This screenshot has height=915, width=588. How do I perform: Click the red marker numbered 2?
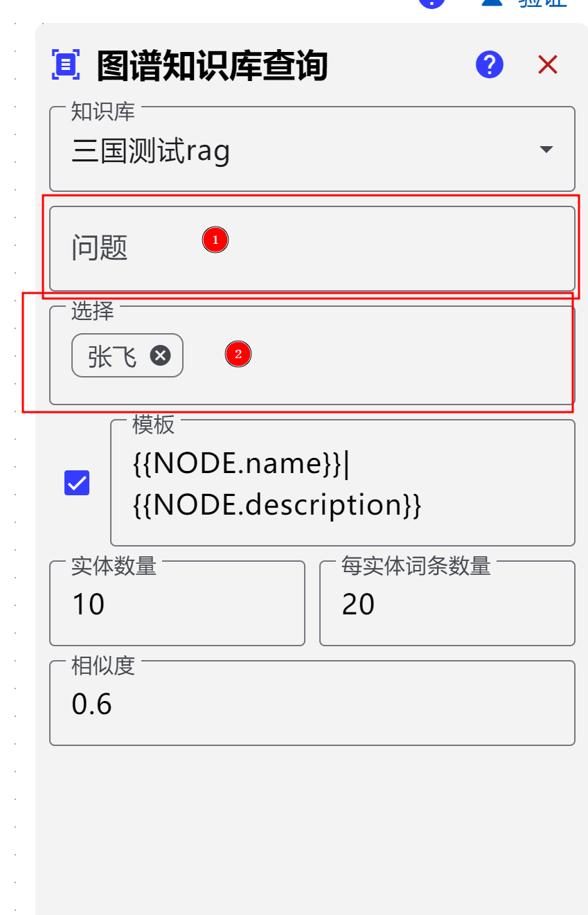[238, 355]
